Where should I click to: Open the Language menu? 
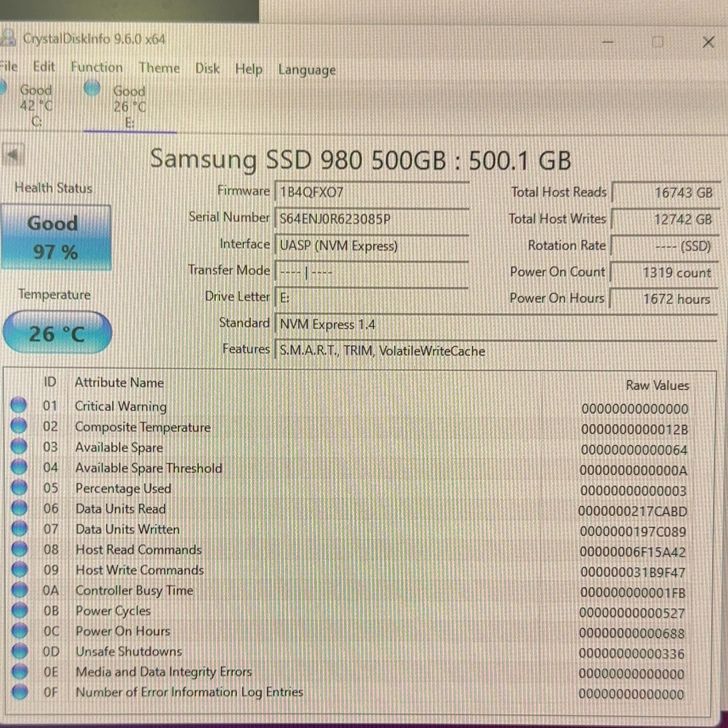coord(307,70)
